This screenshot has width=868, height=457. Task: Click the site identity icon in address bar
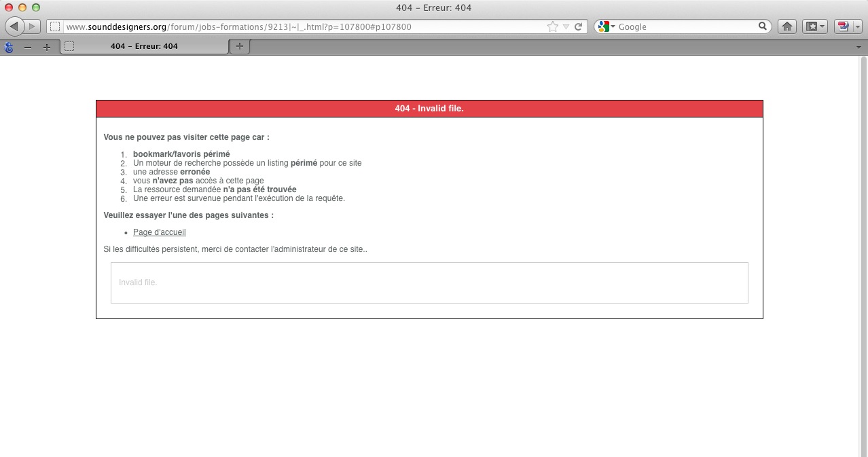[56, 26]
